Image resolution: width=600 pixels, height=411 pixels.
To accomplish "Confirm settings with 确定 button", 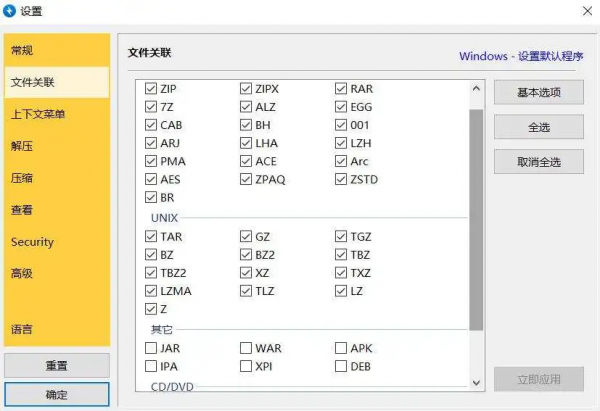I will 57,394.
